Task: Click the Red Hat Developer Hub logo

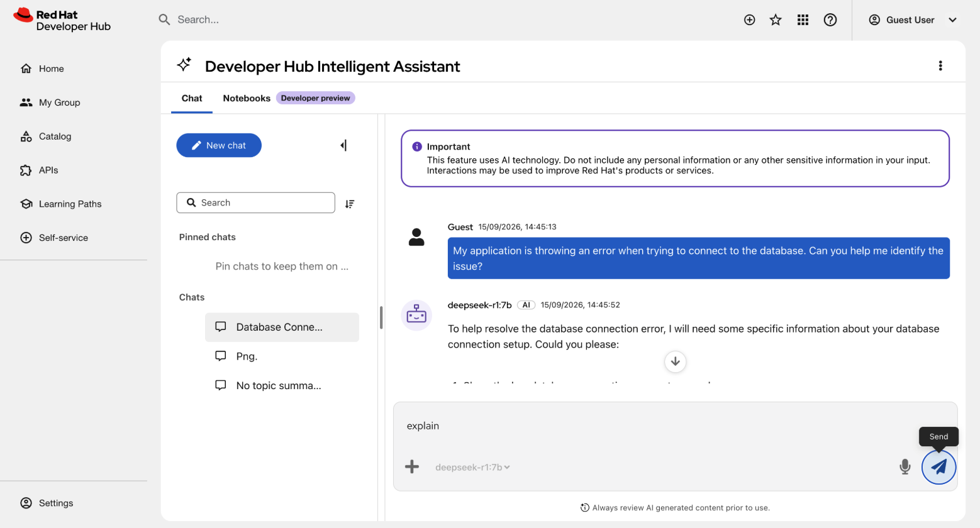Action: (62, 20)
